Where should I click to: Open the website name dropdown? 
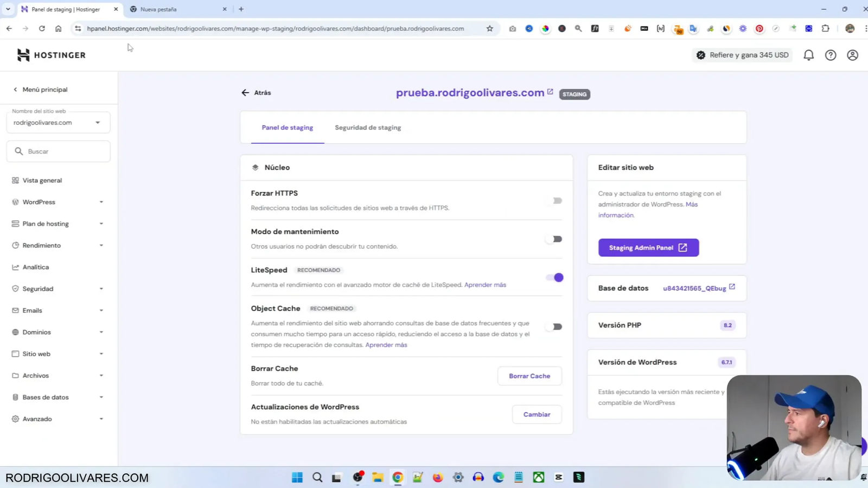tap(58, 123)
